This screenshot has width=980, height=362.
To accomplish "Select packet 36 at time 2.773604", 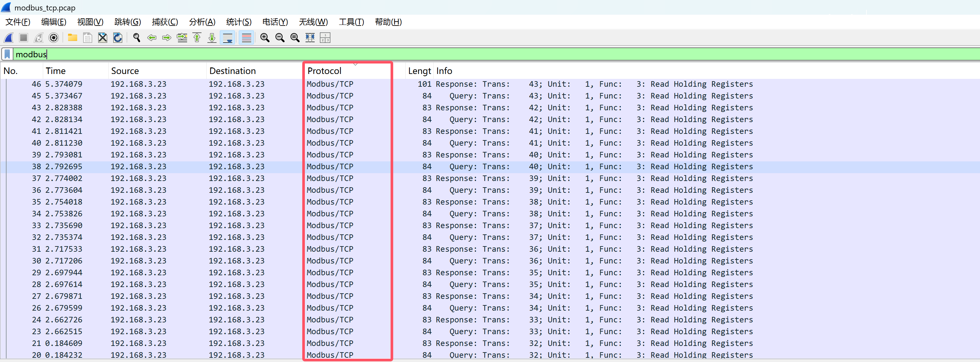I will [490, 190].
